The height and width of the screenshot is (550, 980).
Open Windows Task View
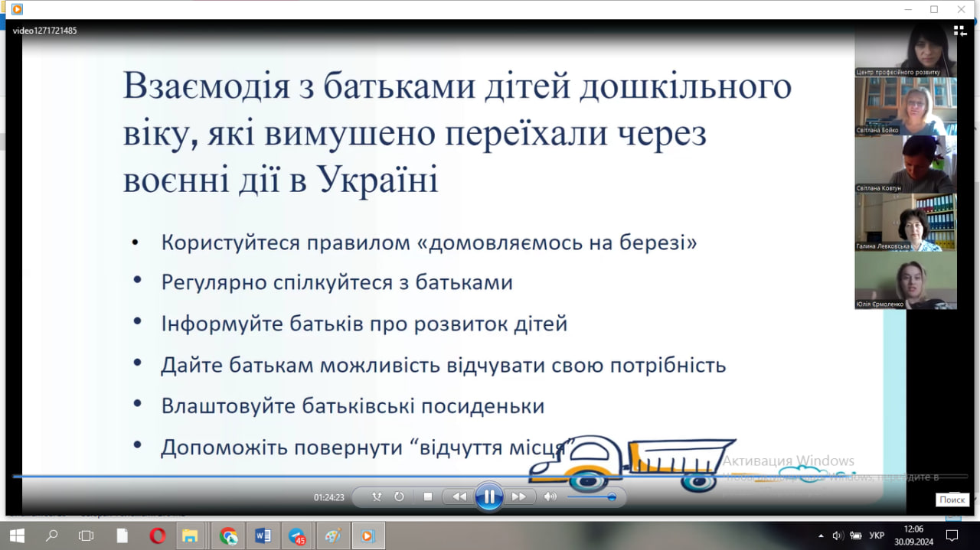pyautogui.click(x=87, y=535)
